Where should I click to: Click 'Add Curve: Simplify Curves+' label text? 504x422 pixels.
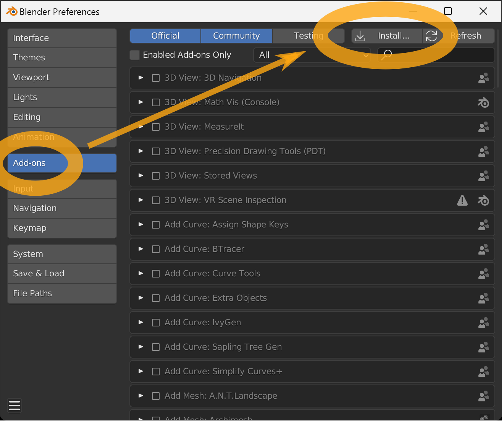[x=223, y=372]
